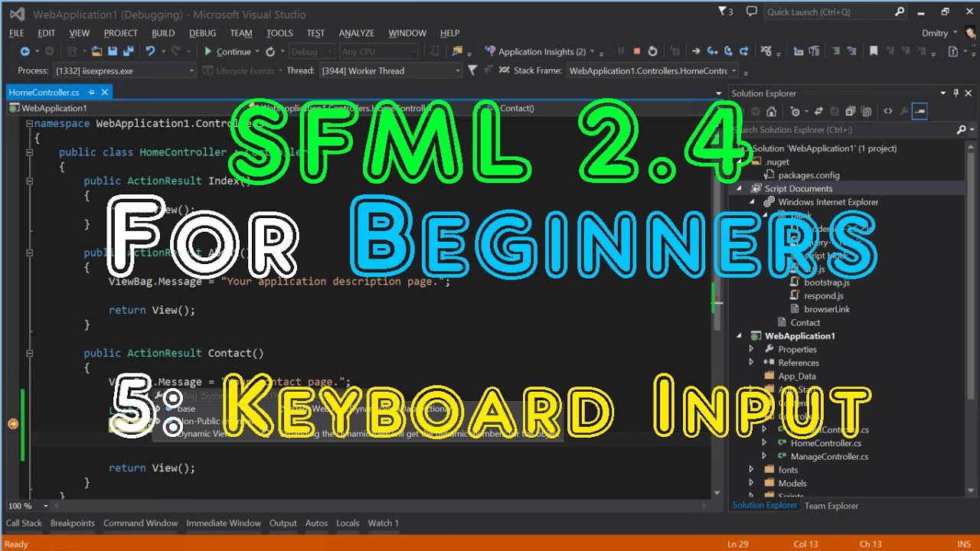Collapse the HomeController class outlining box
This screenshot has height=551, width=980.
pyautogui.click(x=29, y=152)
